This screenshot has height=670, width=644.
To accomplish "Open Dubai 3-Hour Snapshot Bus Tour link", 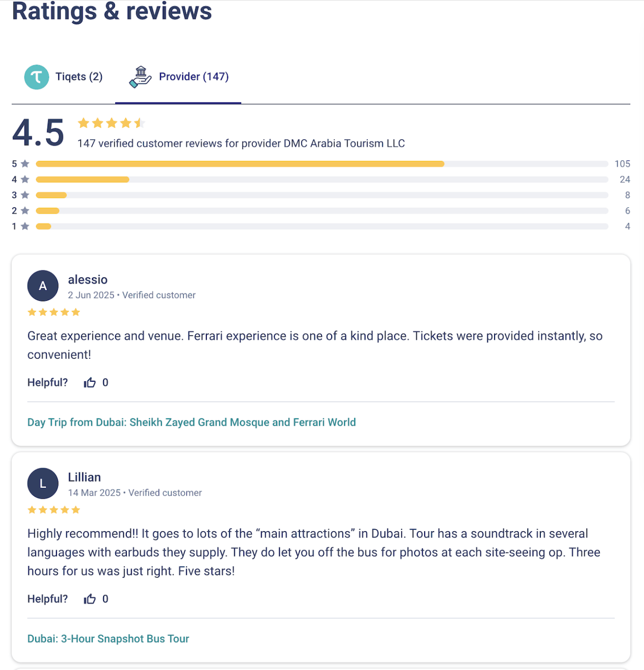I will pos(108,639).
